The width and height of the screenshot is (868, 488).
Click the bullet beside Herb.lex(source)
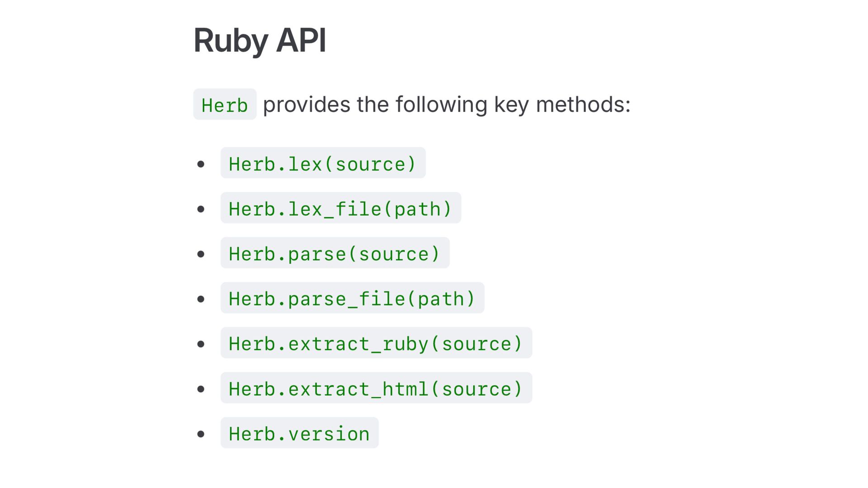(201, 164)
